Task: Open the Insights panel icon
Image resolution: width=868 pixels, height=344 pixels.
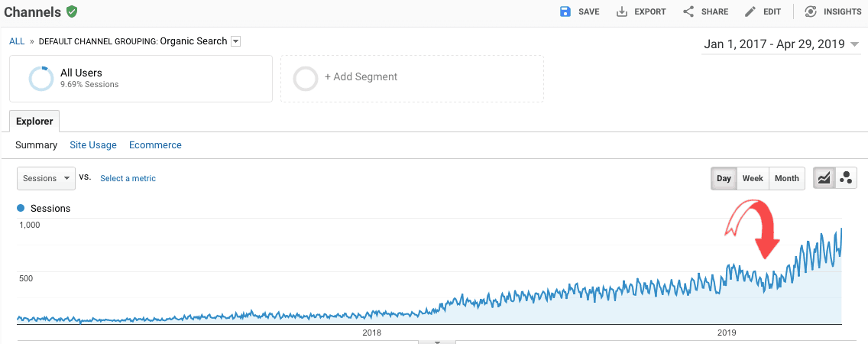Action: pos(811,11)
